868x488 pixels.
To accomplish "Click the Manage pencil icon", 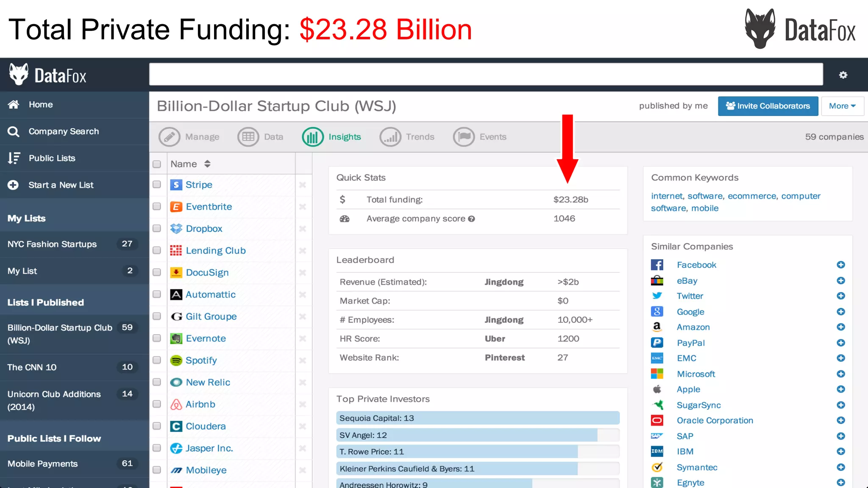I will 169,137.
